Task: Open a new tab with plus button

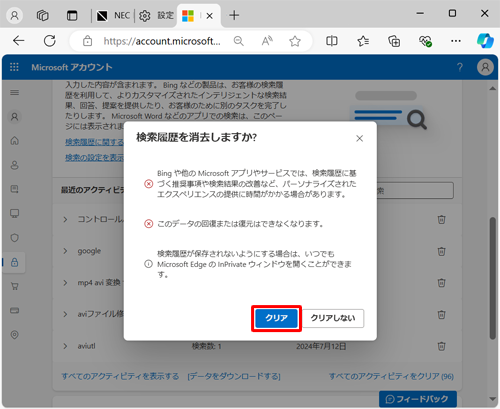Action: pyautogui.click(x=234, y=15)
